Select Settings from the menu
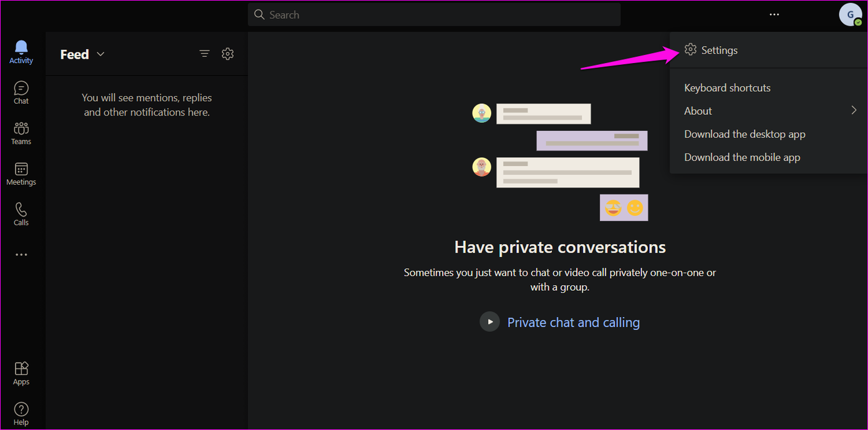Screen dimensions: 868x430 768,50
